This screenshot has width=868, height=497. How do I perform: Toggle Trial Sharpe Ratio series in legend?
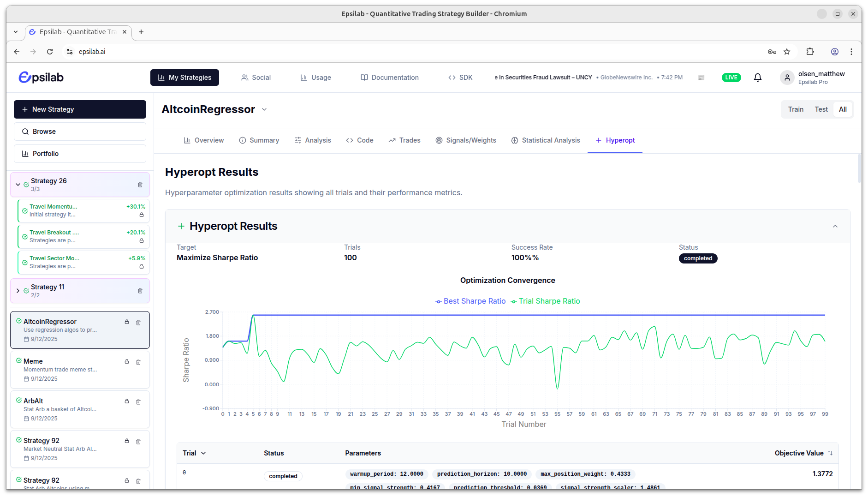click(x=545, y=301)
